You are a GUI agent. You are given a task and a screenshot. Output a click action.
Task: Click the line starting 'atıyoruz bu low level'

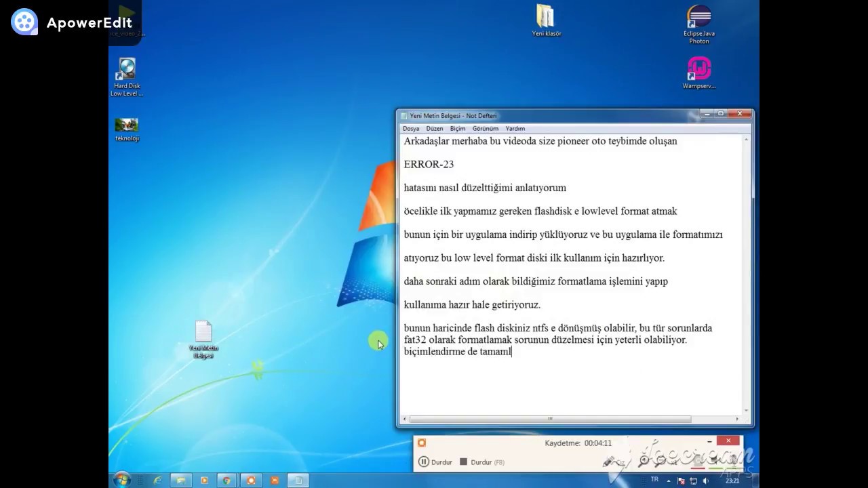(x=534, y=258)
